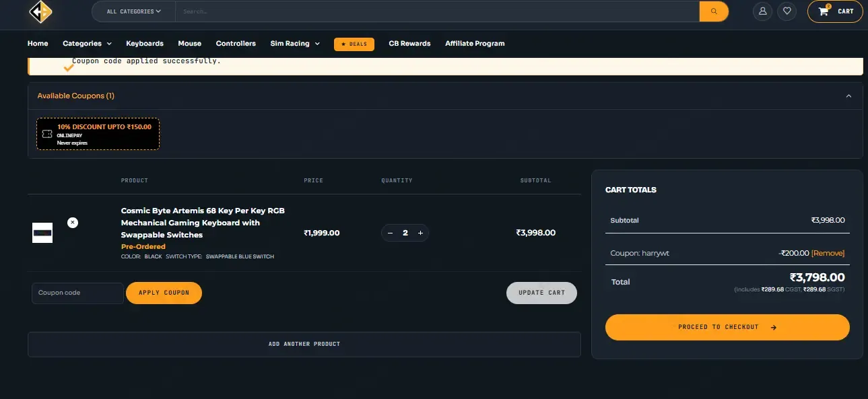Open the wishlist heart icon

click(787, 11)
